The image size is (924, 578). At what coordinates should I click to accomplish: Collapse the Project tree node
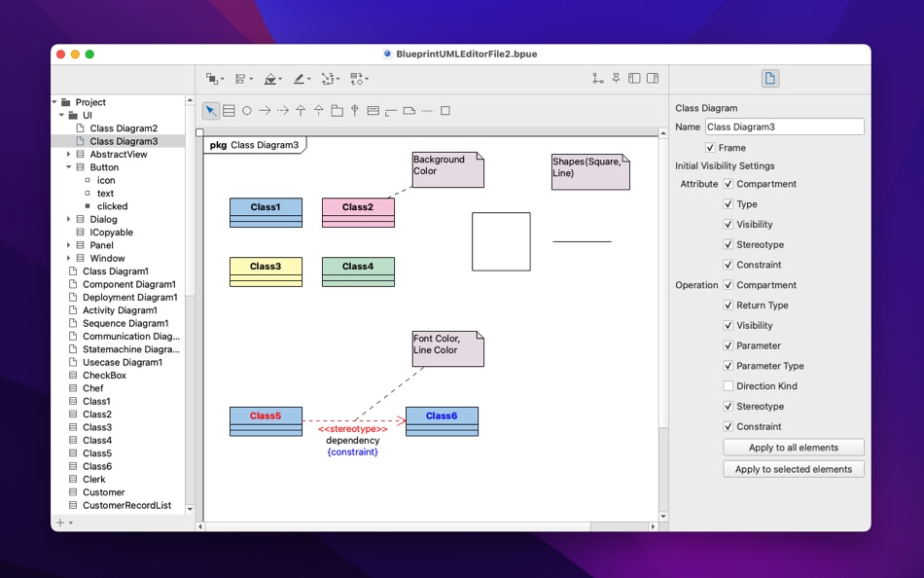coord(55,102)
